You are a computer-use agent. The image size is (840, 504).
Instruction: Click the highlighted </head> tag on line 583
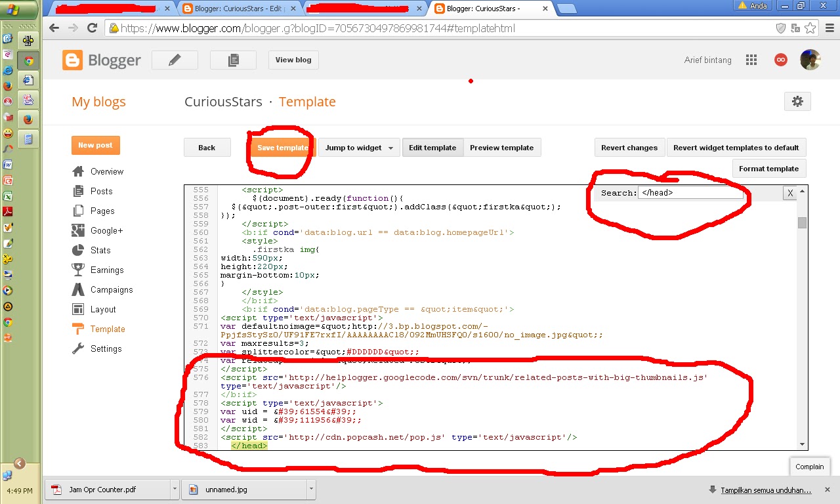click(249, 446)
